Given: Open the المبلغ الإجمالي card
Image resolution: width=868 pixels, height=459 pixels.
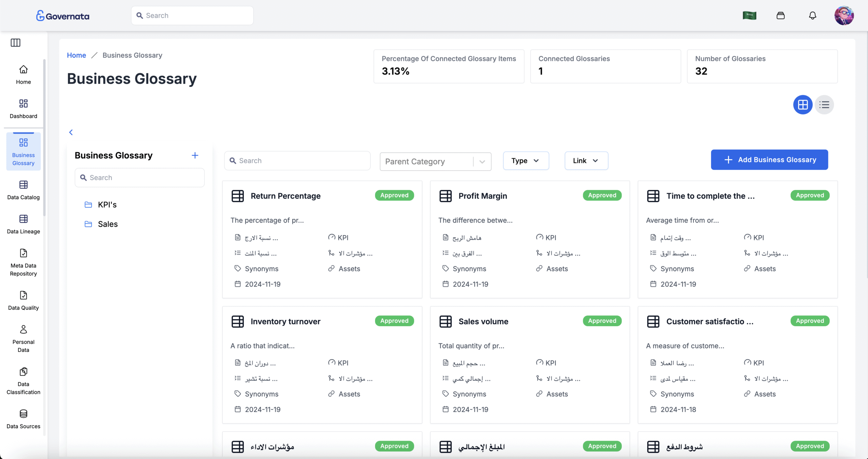Looking at the screenshot, I should tap(481, 447).
